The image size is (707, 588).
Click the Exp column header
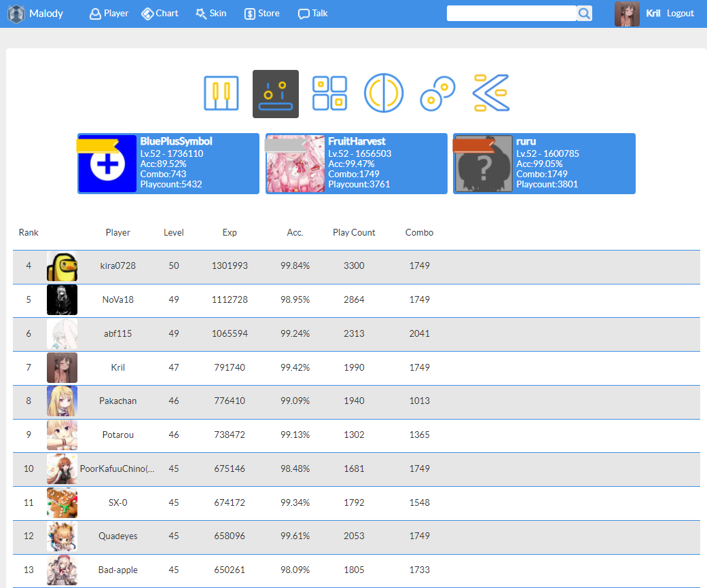point(230,232)
